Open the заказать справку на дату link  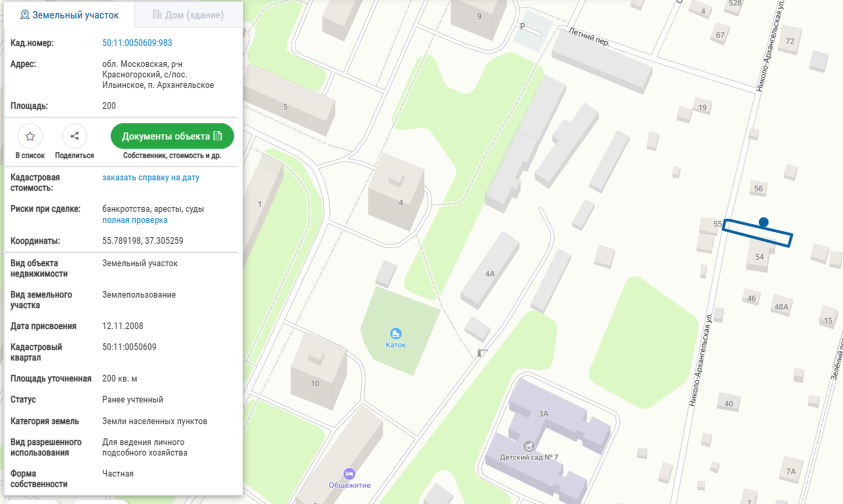pos(151,178)
